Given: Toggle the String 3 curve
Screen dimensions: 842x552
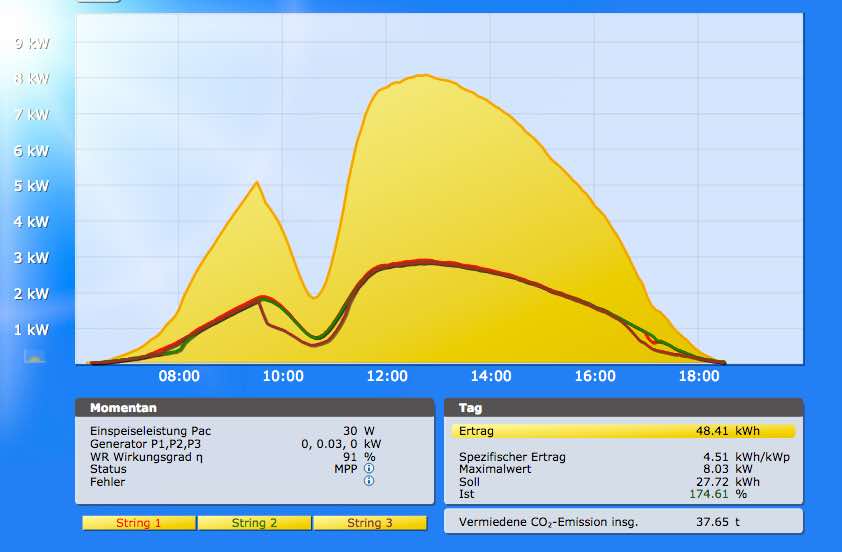Looking at the screenshot, I should (369, 523).
